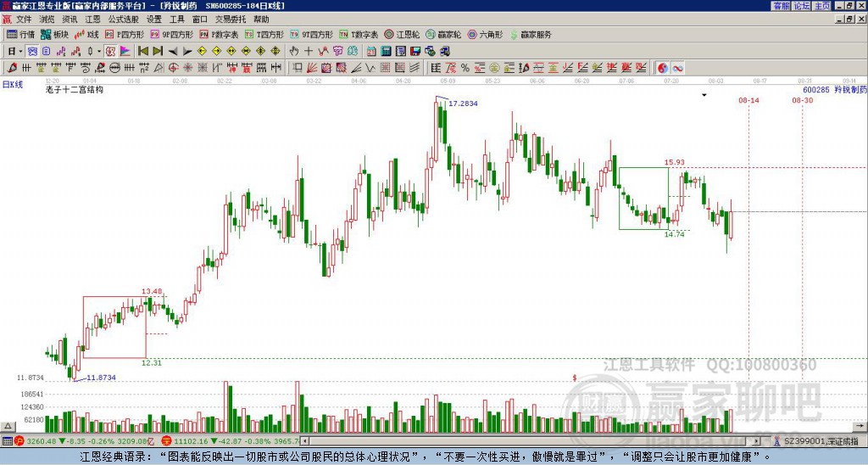The height and width of the screenshot is (465, 868).
Task: Click the 15.93 price label
Action: (674, 162)
